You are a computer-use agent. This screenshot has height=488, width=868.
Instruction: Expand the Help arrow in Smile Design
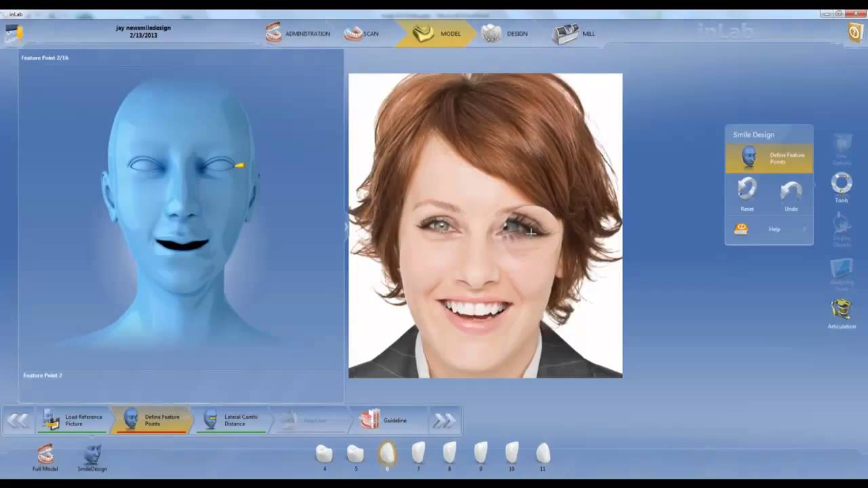804,229
